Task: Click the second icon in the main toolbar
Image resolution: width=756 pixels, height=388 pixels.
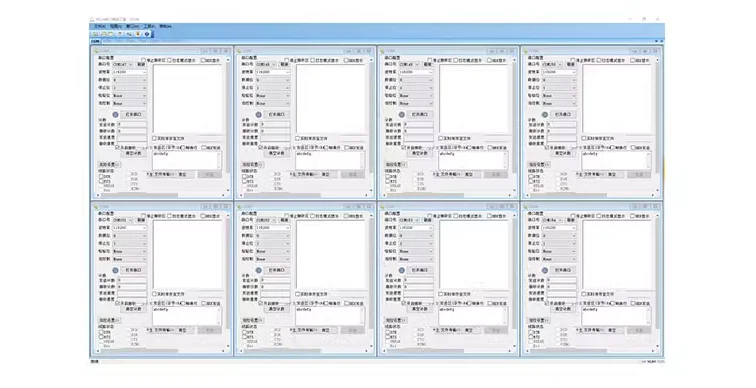Action: (104, 34)
